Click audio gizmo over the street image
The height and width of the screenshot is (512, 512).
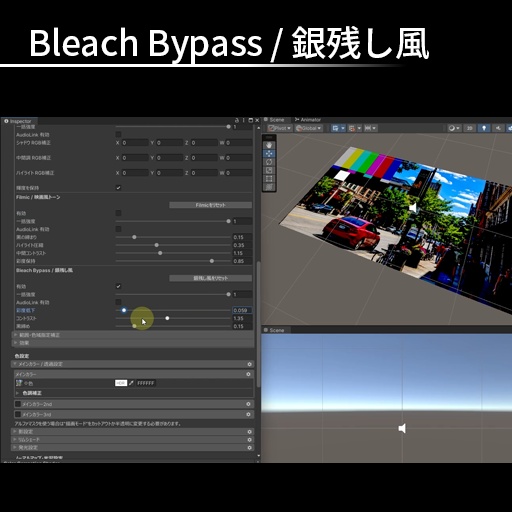pos(413,208)
